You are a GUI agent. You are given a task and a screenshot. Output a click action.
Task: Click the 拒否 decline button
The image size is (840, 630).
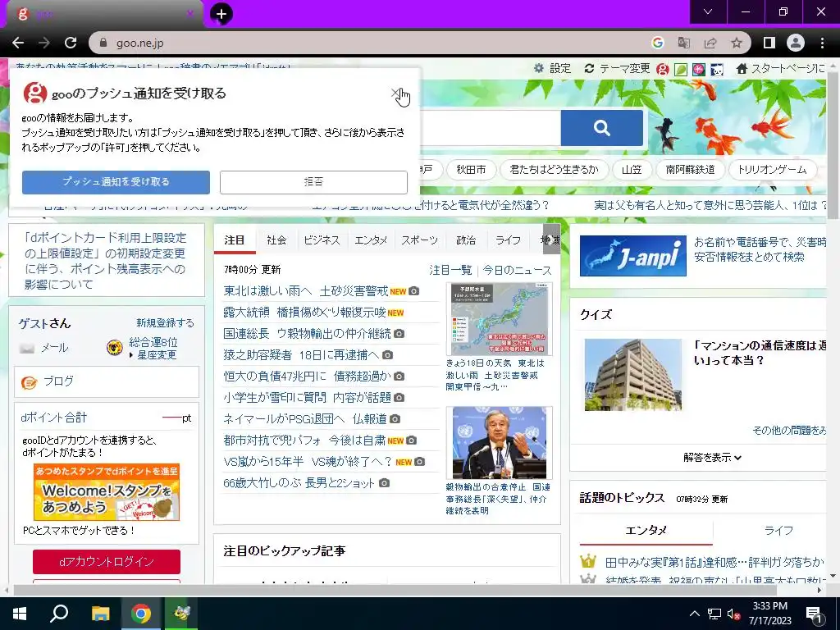[x=313, y=182]
